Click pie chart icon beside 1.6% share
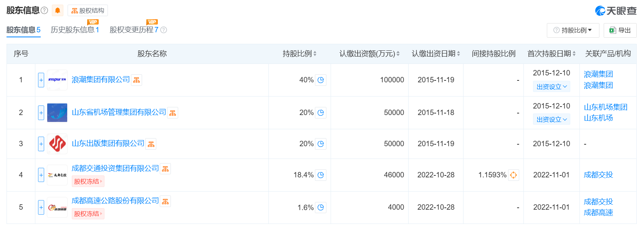Viewport: 644px width, 232px height. pyautogui.click(x=321, y=207)
